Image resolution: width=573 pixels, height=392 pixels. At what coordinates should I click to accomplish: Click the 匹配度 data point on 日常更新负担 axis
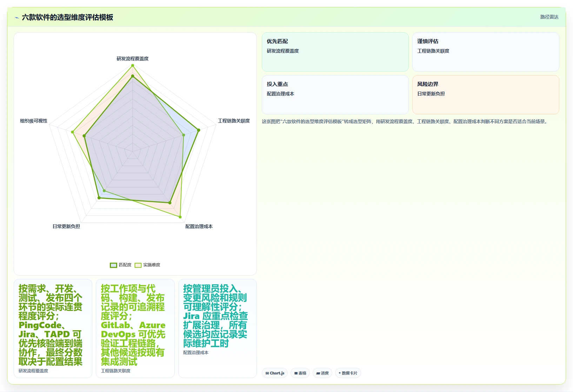click(x=99, y=198)
